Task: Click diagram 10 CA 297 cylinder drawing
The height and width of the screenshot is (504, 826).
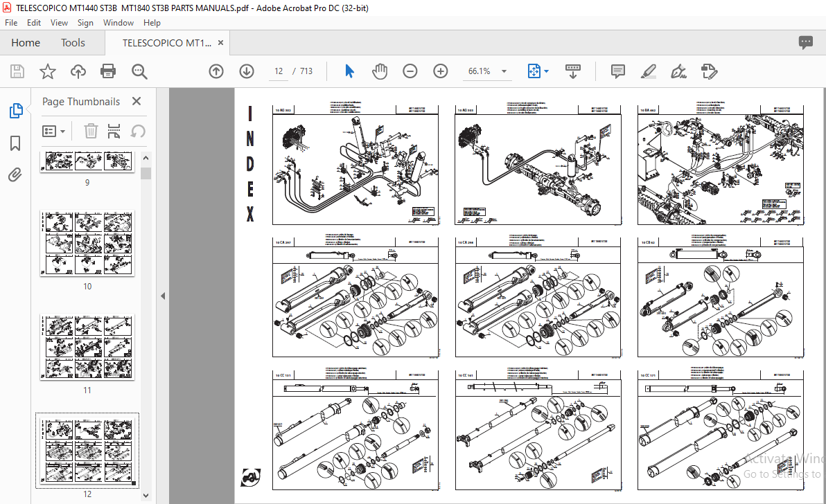Action: [355, 297]
